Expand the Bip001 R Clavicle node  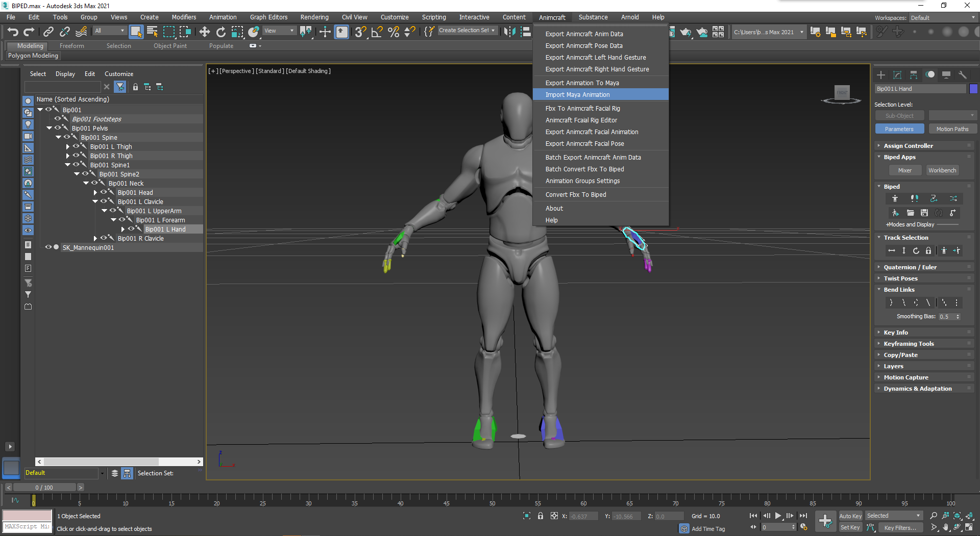[x=95, y=238]
